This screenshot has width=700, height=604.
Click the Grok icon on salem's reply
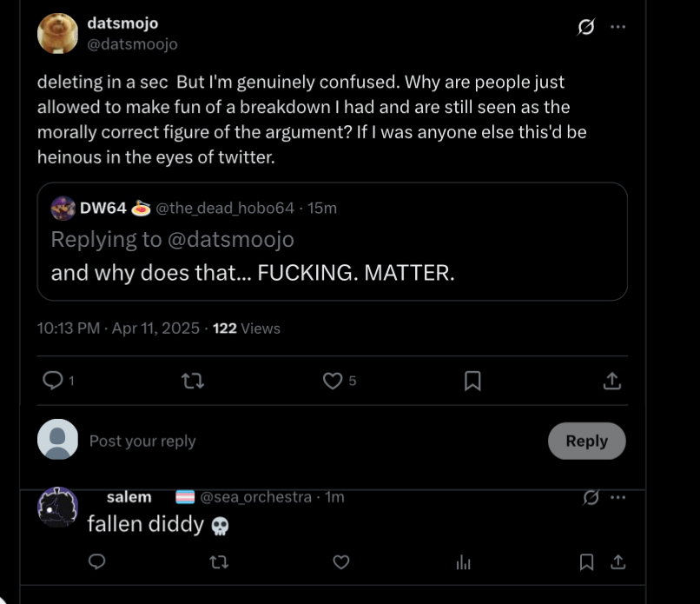pos(591,497)
